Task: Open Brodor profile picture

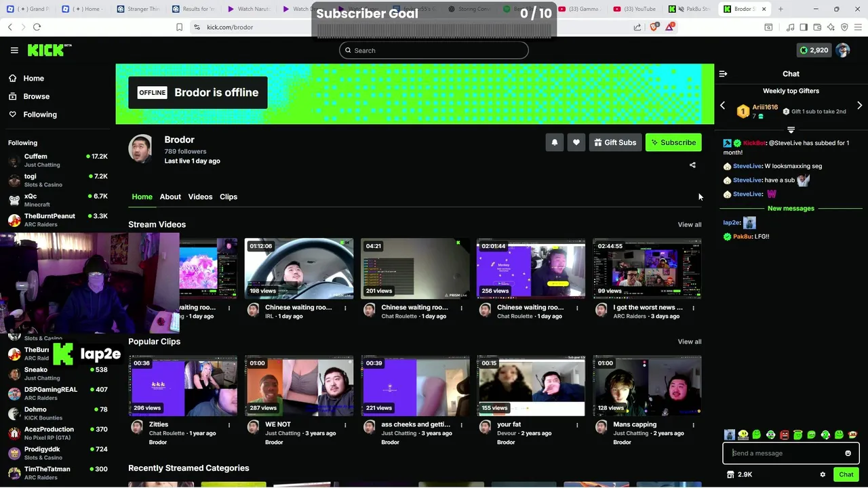Action: click(x=141, y=148)
